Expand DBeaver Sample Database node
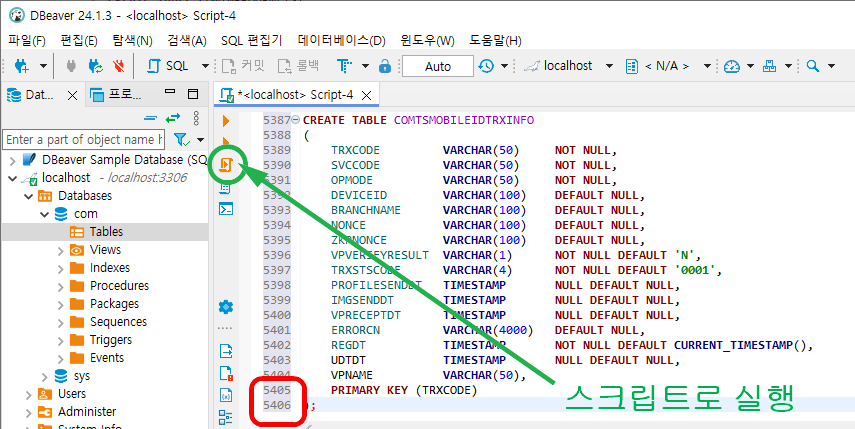Viewport: 855px width, 429px height. point(13,160)
